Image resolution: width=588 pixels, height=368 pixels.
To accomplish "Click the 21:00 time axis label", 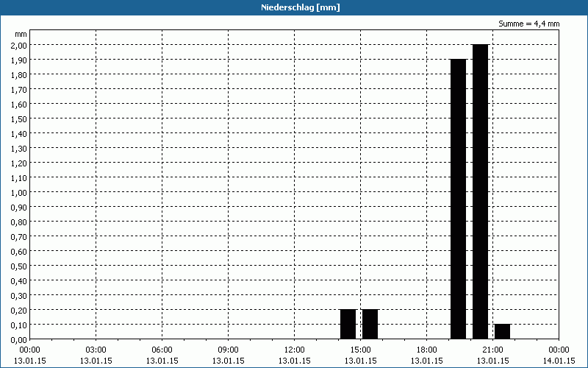I will (492, 350).
